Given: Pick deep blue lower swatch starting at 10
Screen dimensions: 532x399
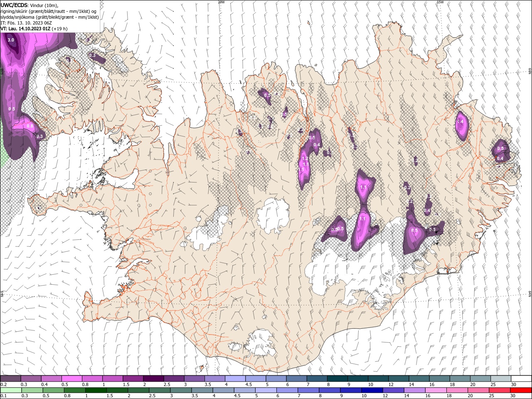Looking at the screenshot, I should tap(372, 390).
